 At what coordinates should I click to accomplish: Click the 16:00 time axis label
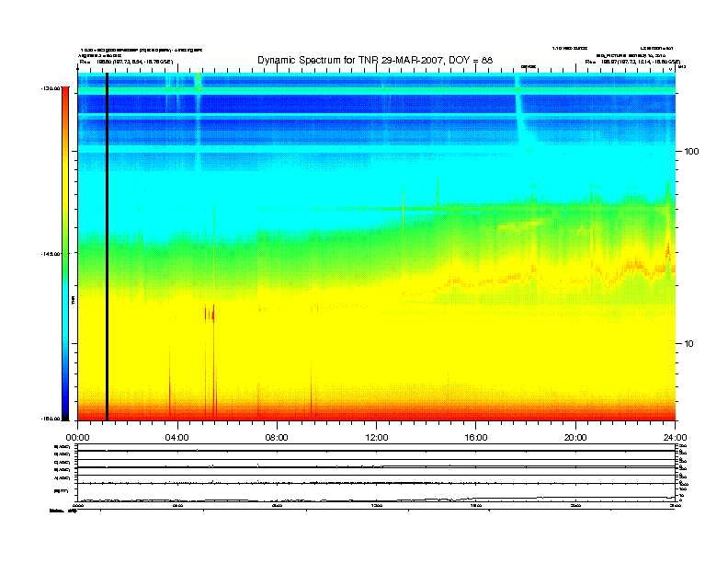pyautogui.click(x=476, y=438)
